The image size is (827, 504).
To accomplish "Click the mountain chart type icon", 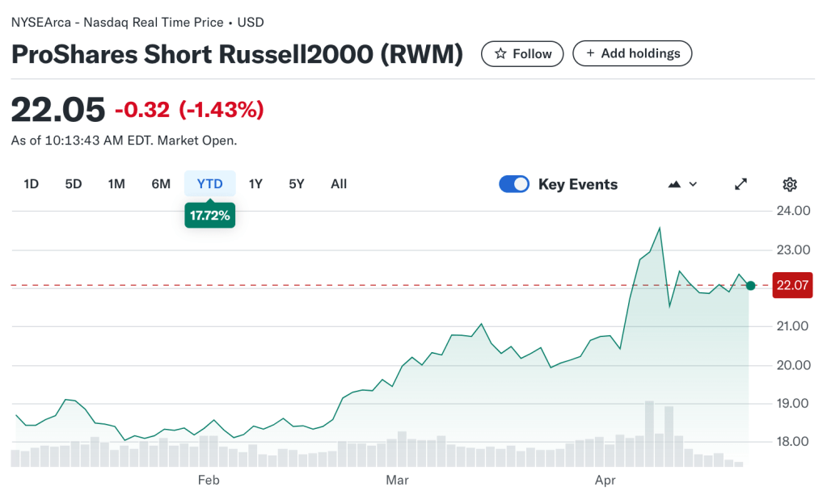I will [674, 184].
